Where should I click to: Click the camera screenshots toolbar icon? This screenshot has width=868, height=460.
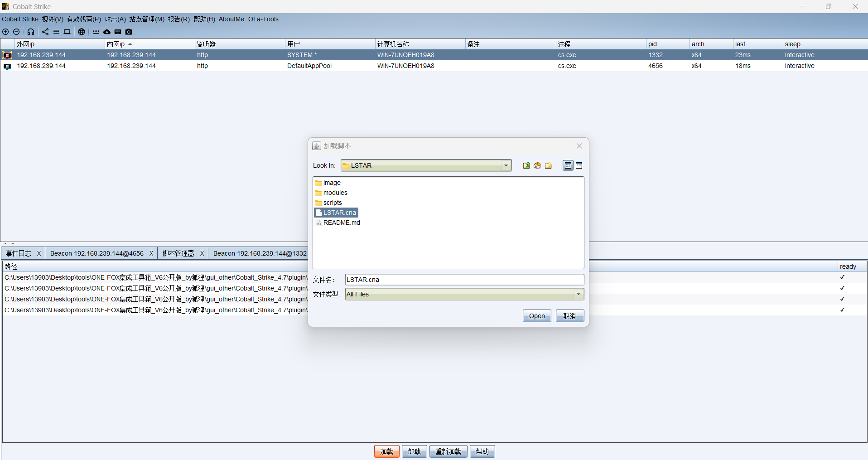[129, 32]
